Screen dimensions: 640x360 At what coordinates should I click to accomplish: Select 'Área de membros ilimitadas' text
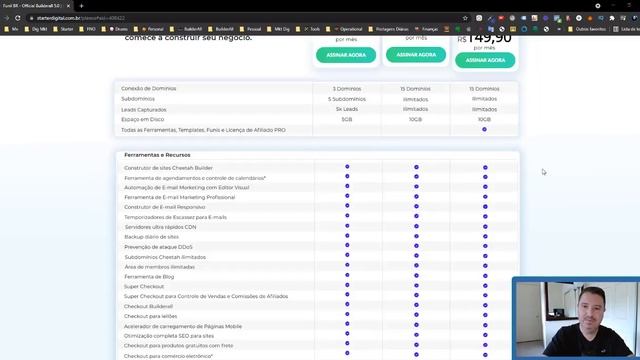[x=160, y=267]
